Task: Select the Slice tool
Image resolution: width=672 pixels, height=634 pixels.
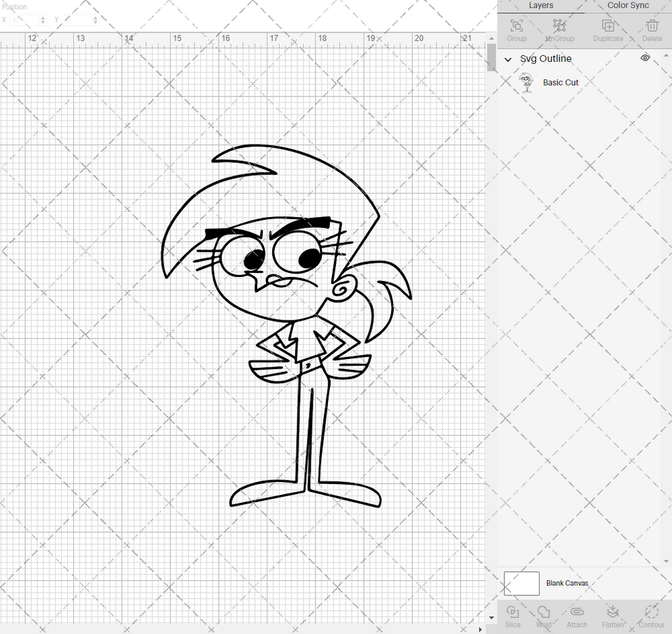Action: click(512, 614)
